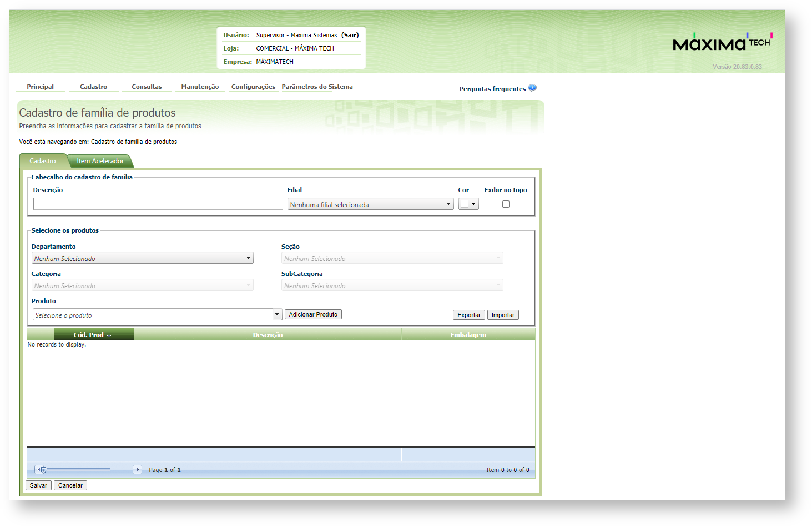Click the Maxima Tech logo
812x527 pixels.
(722, 42)
